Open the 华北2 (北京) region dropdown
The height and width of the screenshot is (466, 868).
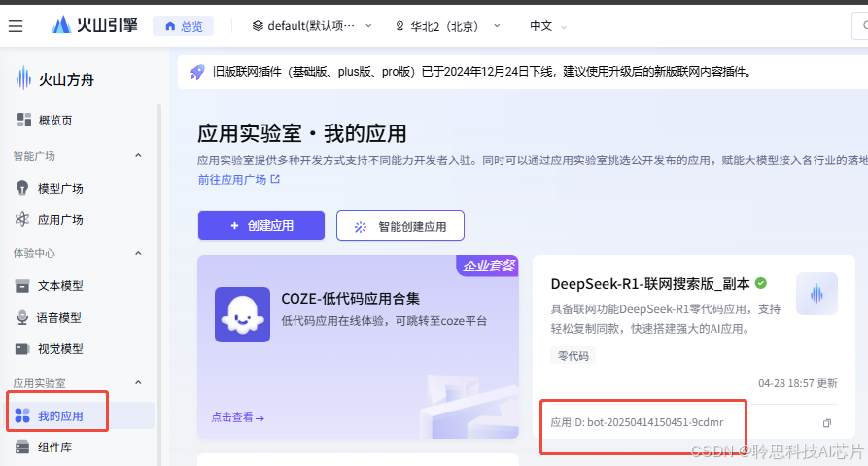(447, 26)
